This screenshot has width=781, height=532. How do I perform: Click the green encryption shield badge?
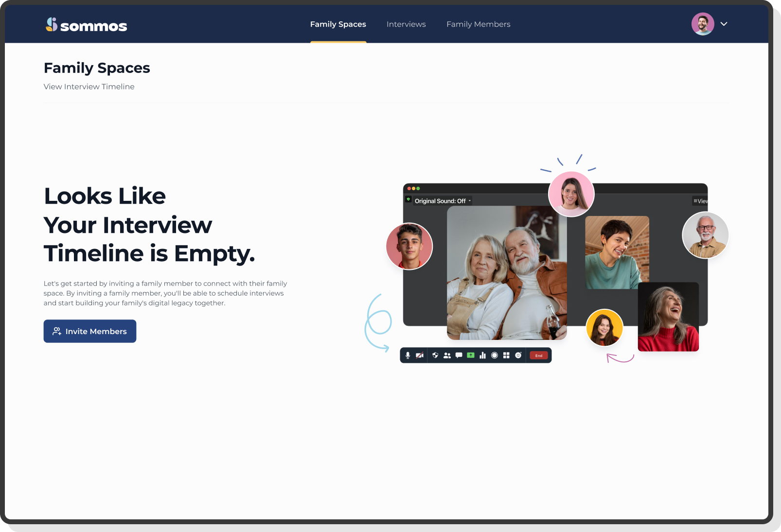pos(408,199)
